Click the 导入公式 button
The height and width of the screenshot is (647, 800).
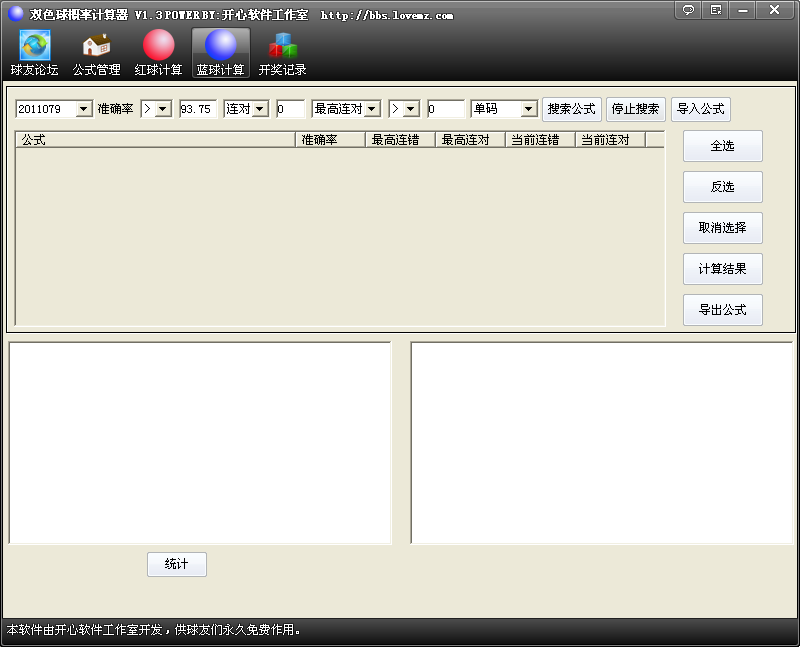click(x=701, y=109)
